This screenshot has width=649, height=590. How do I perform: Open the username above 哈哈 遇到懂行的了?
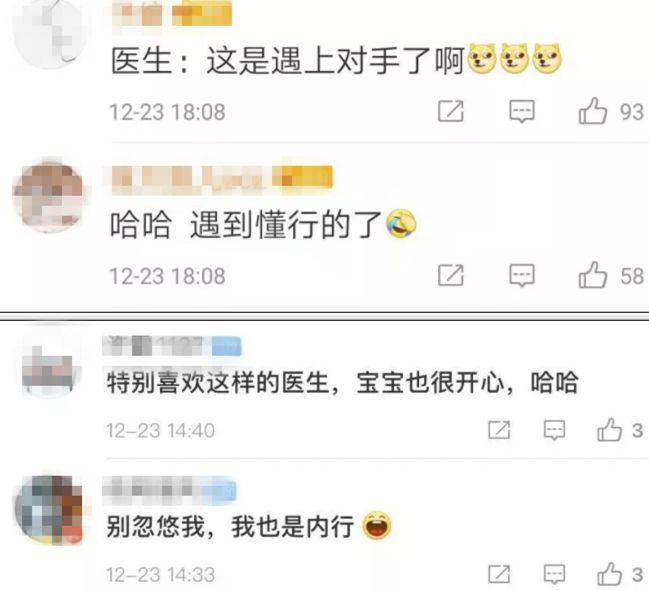point(222,178)
